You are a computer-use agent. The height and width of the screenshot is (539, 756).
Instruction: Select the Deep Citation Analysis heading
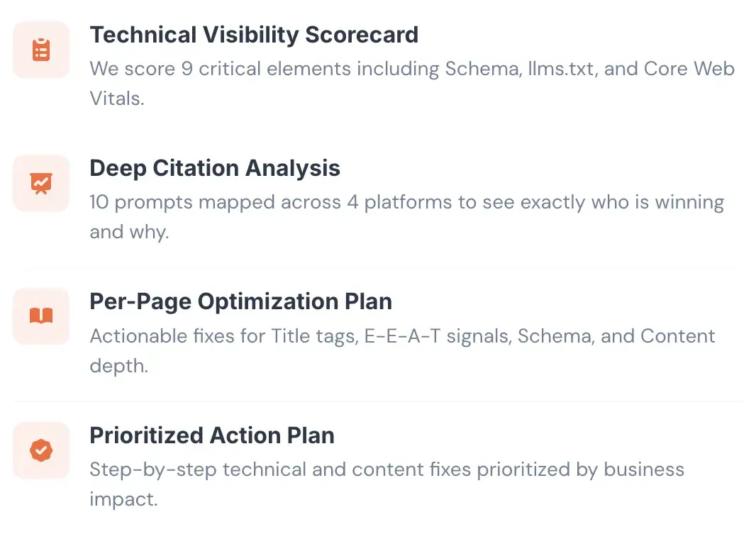[215, 168]
